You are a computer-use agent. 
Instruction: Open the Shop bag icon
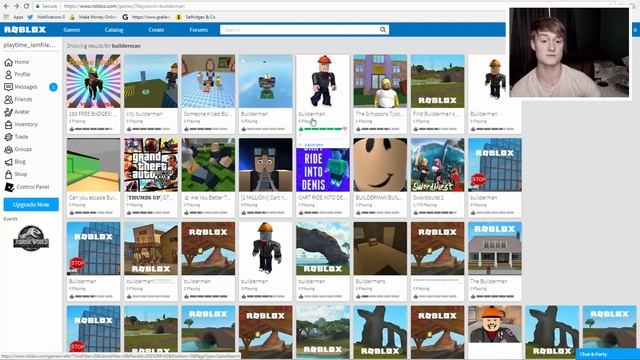(x=9, y=174)
